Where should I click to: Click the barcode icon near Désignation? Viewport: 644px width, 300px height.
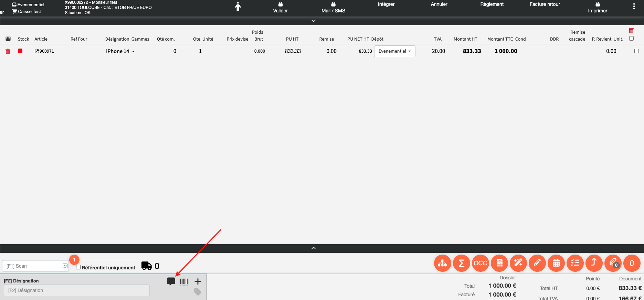[x=185, y=282]
